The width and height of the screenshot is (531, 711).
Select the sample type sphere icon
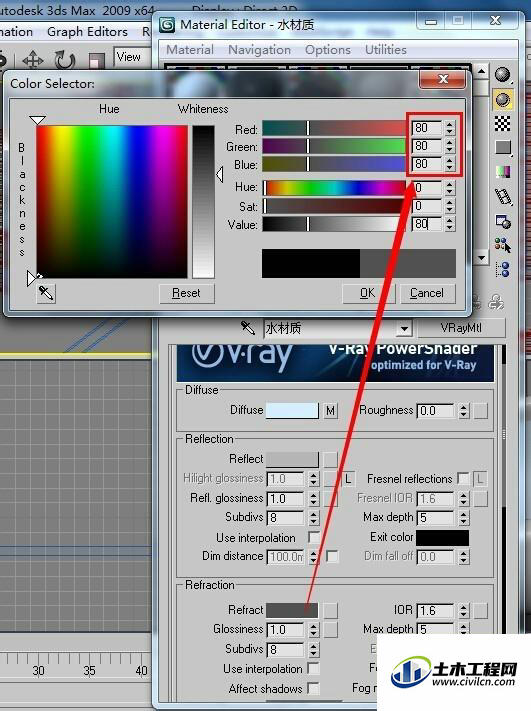502,75
